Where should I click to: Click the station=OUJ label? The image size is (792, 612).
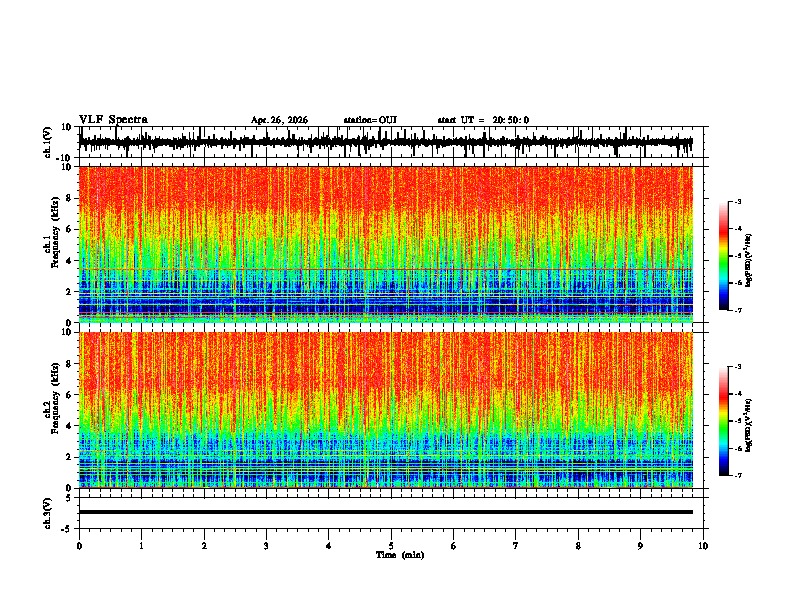pyautogui.click(x=370, y=120)
